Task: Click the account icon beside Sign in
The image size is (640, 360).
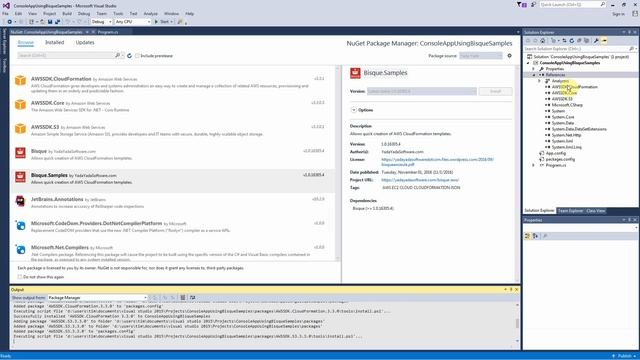Action: [635, 14]
